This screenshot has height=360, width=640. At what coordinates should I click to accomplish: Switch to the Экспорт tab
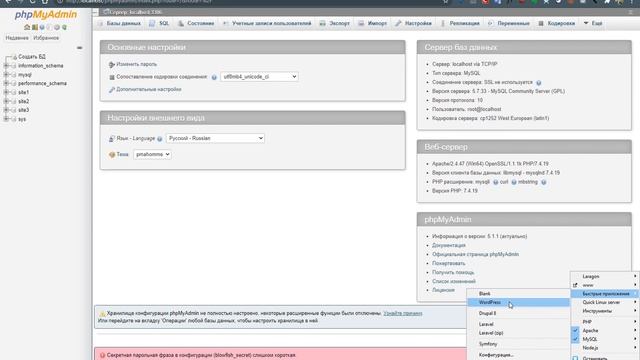tap(335, 23)
